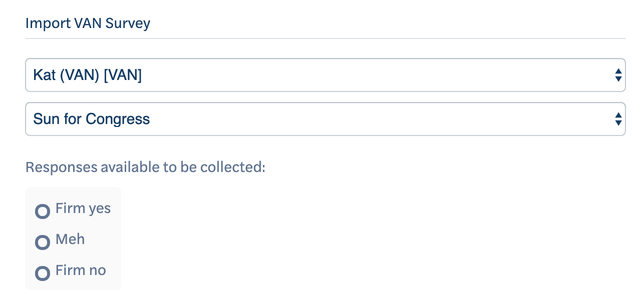Select the Meh radio button

click(43, 242)
